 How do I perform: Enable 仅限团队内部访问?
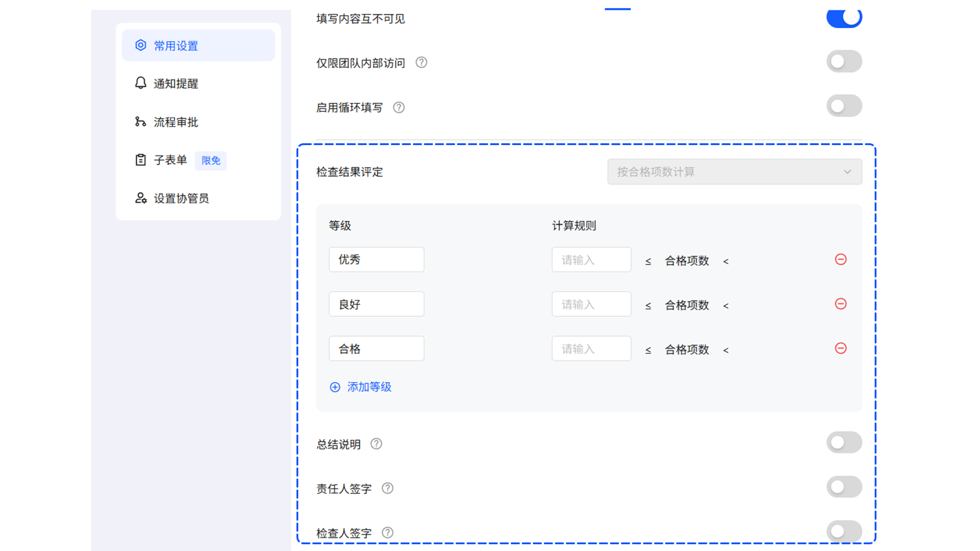(844, 61)
